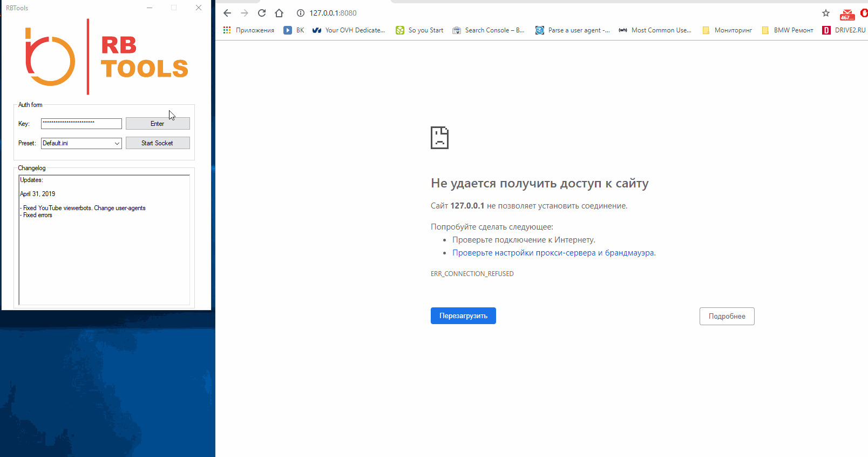
Task: Click the blue Перезагрузить button
Action: (463, 316)
